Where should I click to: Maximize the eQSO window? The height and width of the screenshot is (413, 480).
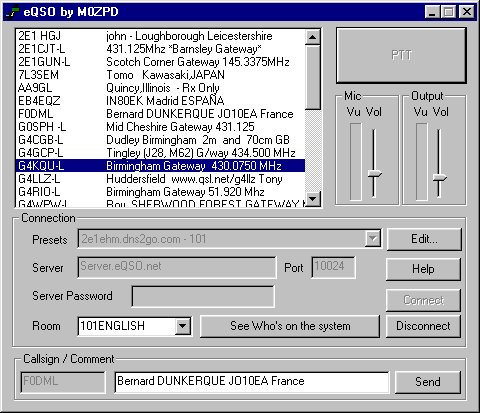(x=448, y=12)
